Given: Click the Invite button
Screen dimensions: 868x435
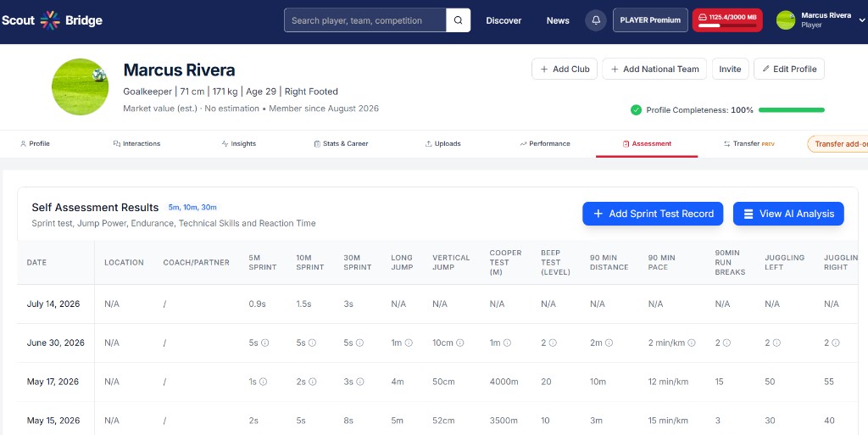Looking at the screenshot, I should point(730,70).
